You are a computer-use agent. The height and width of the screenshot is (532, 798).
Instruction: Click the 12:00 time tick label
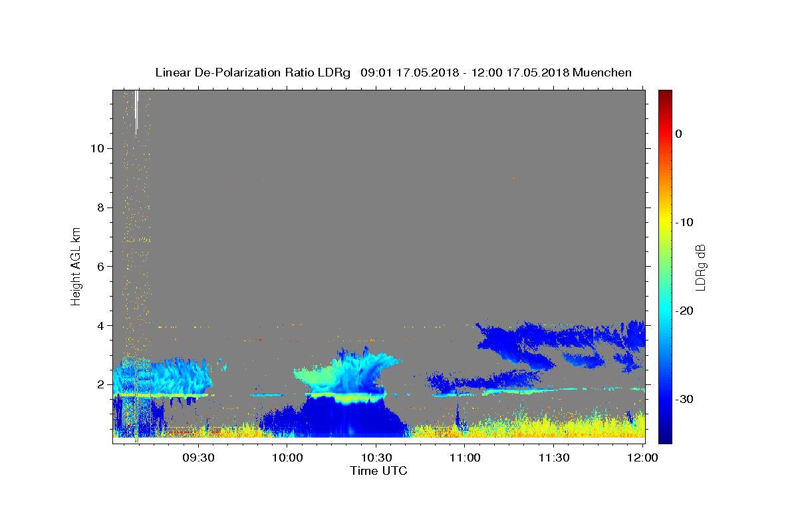pyautogui.click(x=642, y=458)
